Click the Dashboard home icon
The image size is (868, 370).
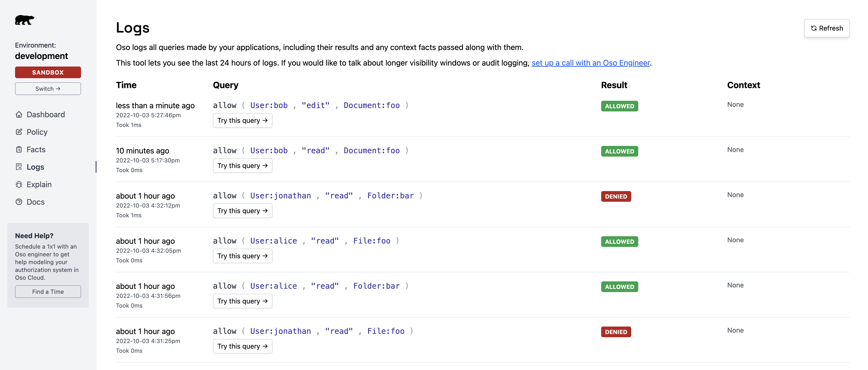tap(19, 114)
